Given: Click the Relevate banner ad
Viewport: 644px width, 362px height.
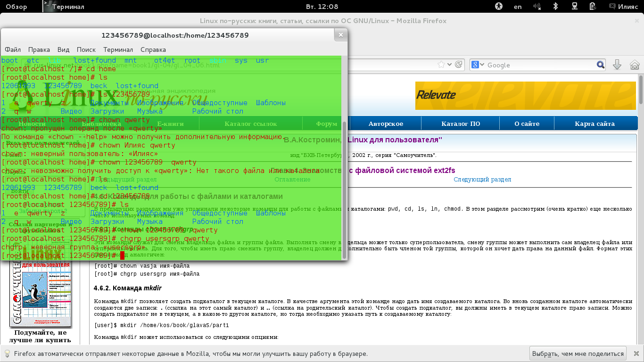Looking at the screenshot, I should click(x=526, y=96).
